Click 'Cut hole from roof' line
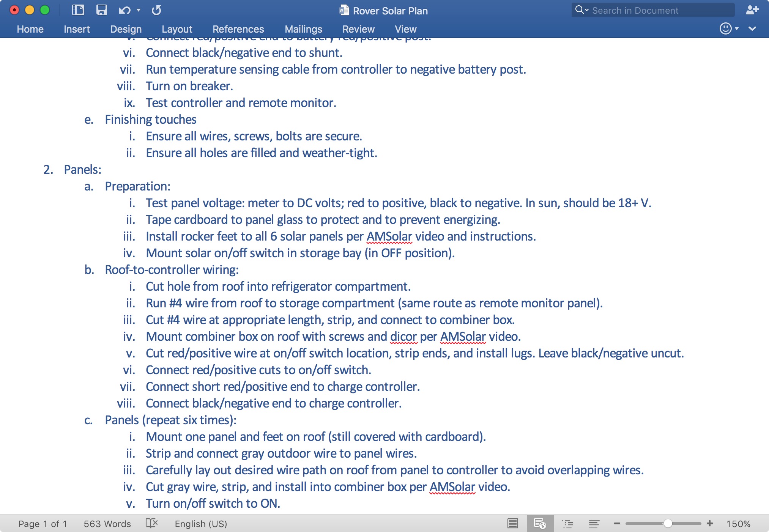769x532 pixels. pos(278,286)
